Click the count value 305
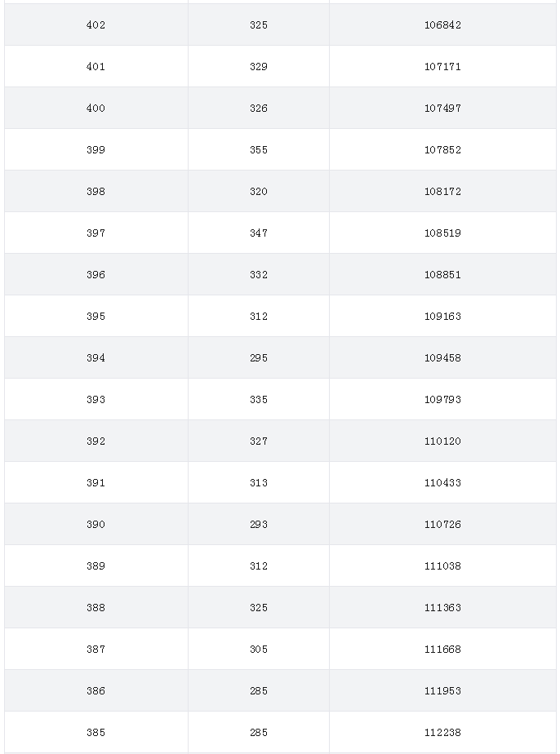 258,649
